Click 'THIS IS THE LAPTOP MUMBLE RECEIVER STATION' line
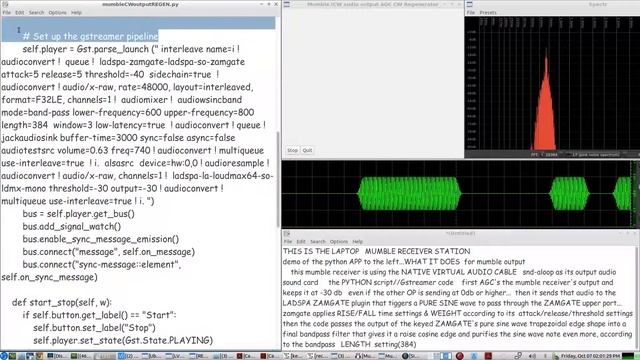The image size is (640, 360). [x=377, y=251]
